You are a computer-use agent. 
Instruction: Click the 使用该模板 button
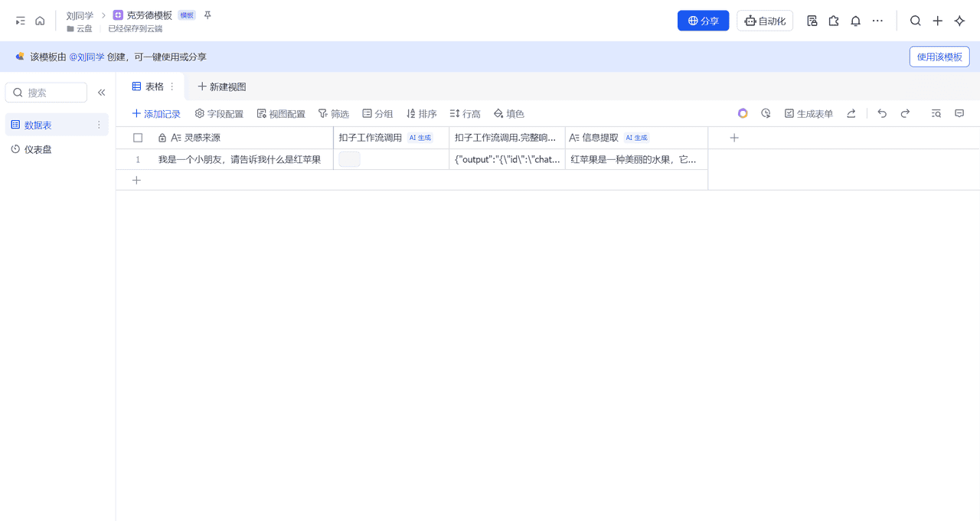[939, 56]
